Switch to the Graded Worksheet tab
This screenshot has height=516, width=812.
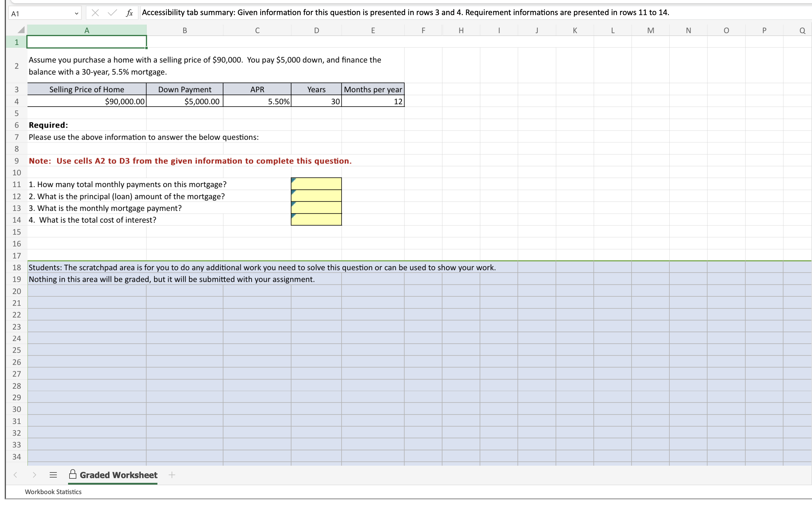118,475
